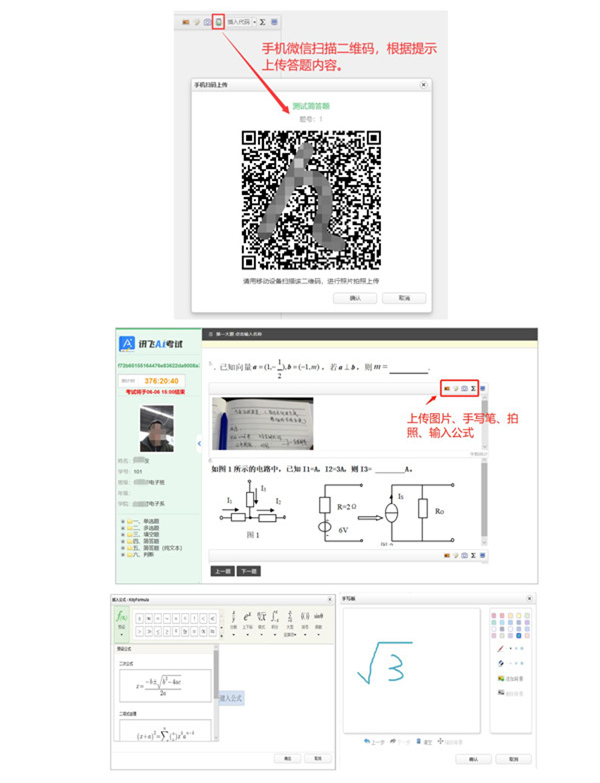The width and height of the screenshot is (600, 783).
Task: Select the handwriting pen icon in top toolbar
Action: point(197,22)
